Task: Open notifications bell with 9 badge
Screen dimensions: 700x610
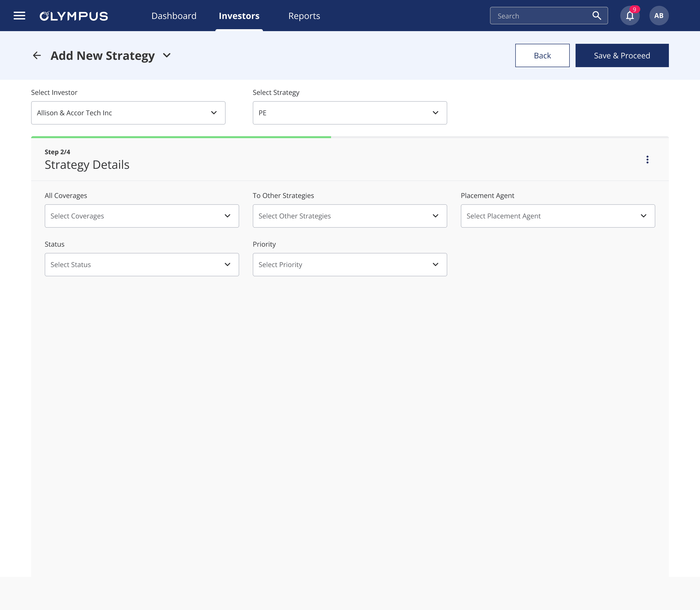Action: 630,16
